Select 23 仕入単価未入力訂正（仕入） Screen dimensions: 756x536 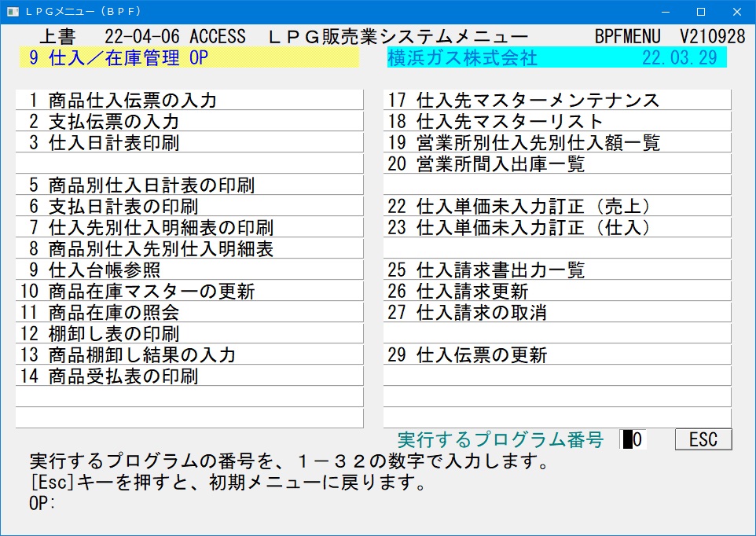[557, 227]
